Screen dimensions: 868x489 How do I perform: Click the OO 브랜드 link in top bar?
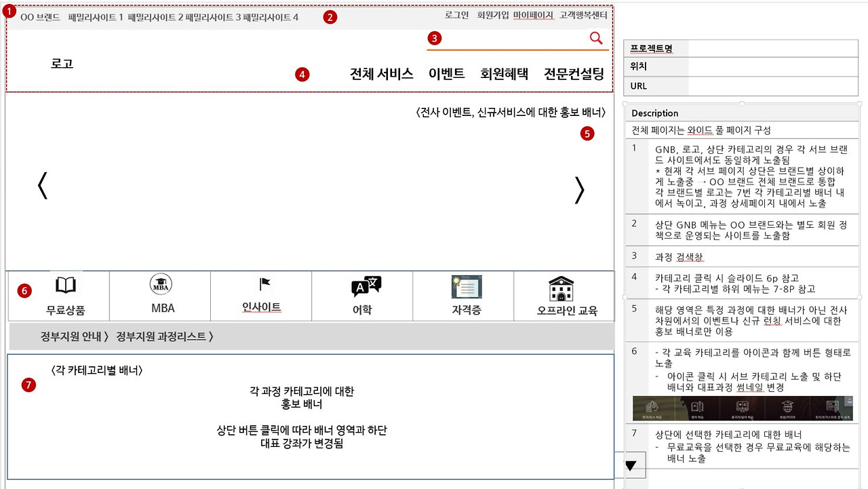40,17
